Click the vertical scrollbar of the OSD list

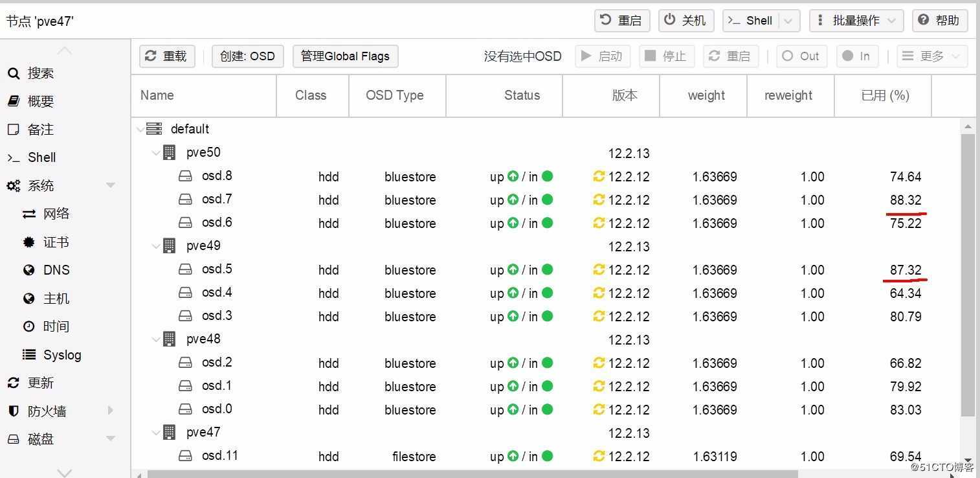tap(968, 275)
